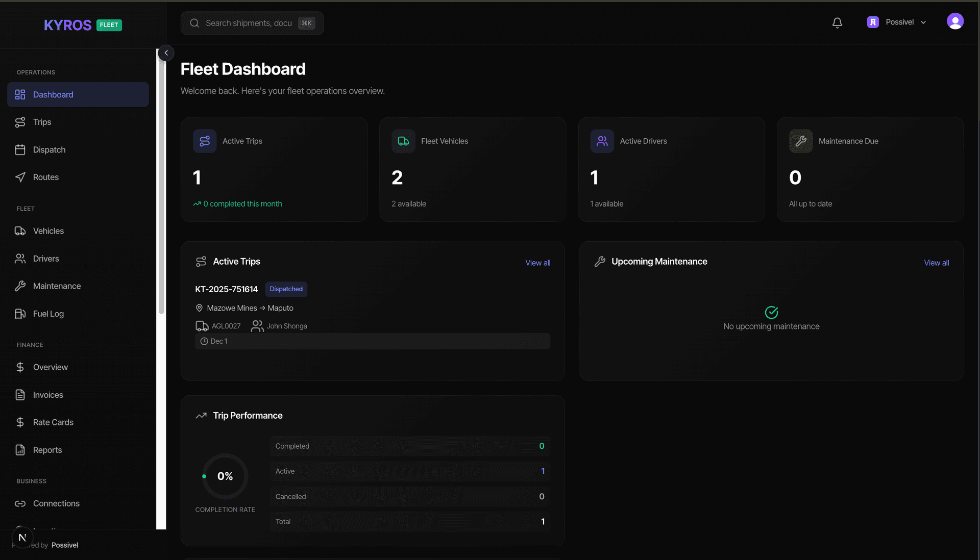Click the Dispatched status badge
This screenshot has height=560, width=980.
tap(286, 289)
